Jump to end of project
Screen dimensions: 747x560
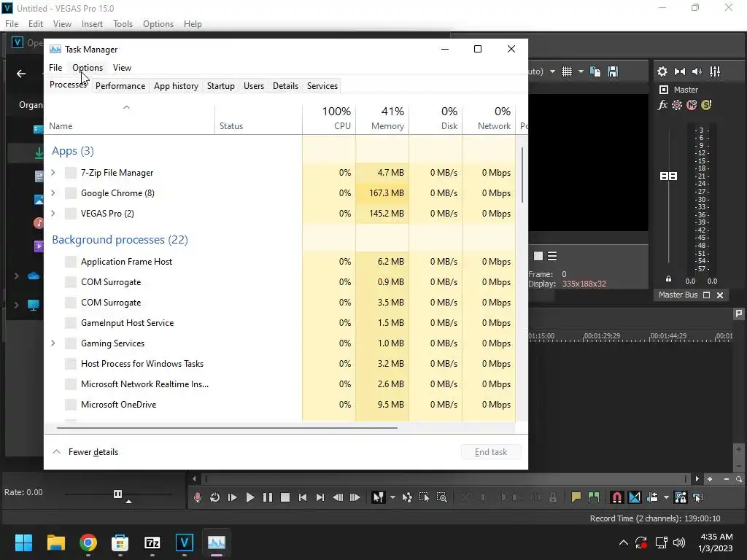[320, 497]
